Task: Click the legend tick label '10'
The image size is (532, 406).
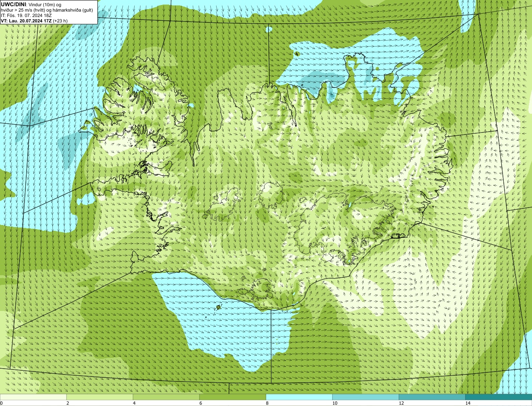Action: [335, 403]
